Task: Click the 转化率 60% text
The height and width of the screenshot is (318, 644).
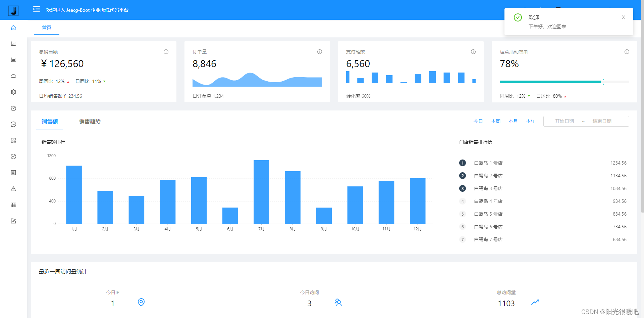Action: click(358, 96)
